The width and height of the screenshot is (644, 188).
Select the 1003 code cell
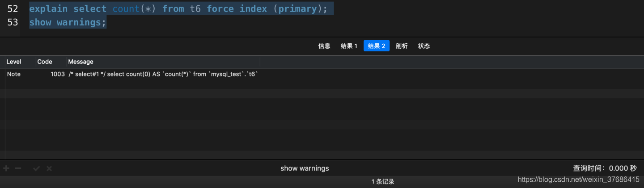click(x=58, y=74)
